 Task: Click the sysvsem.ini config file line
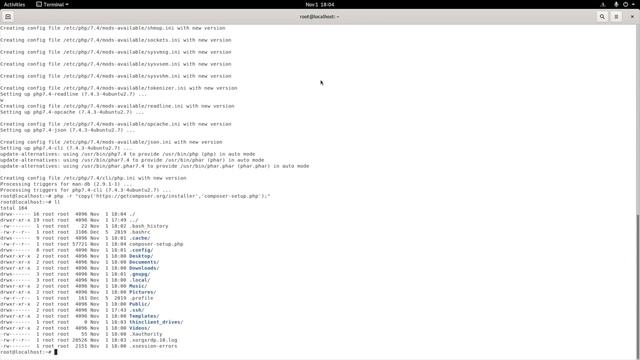click(116, 64)
